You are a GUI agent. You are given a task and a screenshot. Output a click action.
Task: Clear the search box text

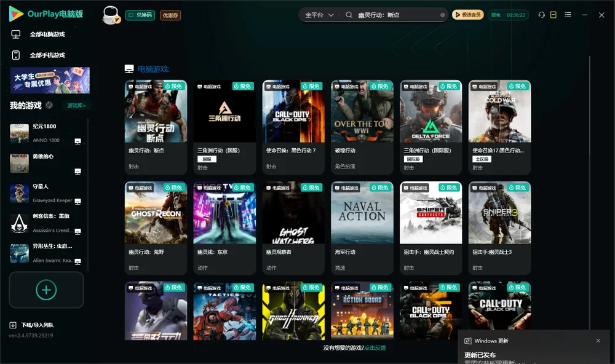(x=442, y=15)
